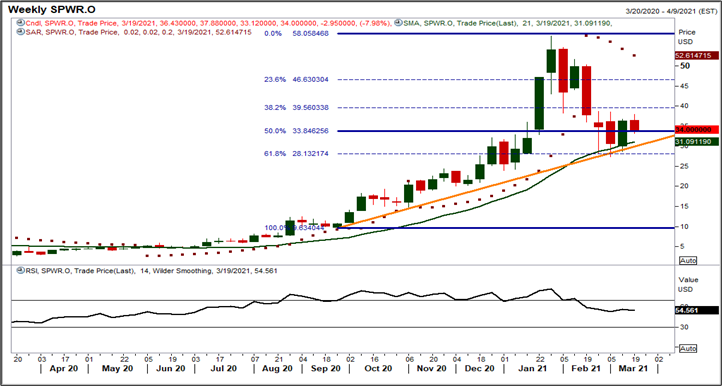This screenshot has height=386, width=722.
Task: Select the 38.2% 39.560338 Fibonacci label
Action: (x=297, y=107)
